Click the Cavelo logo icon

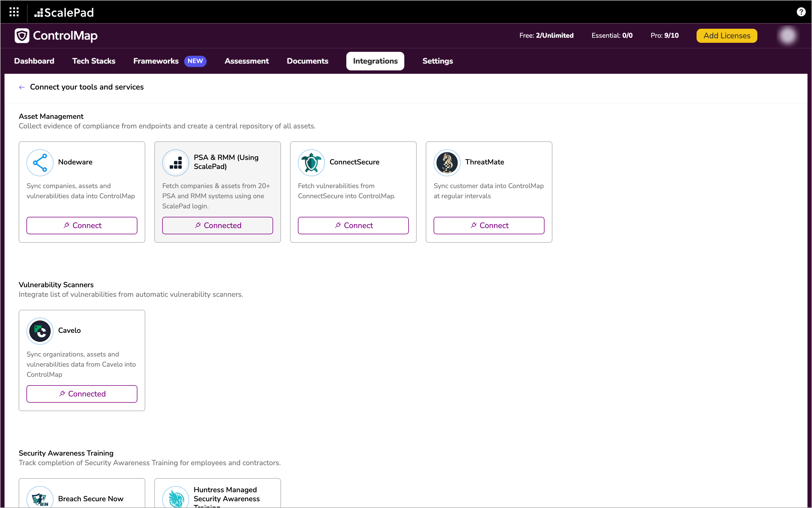(x=40, y=331)
